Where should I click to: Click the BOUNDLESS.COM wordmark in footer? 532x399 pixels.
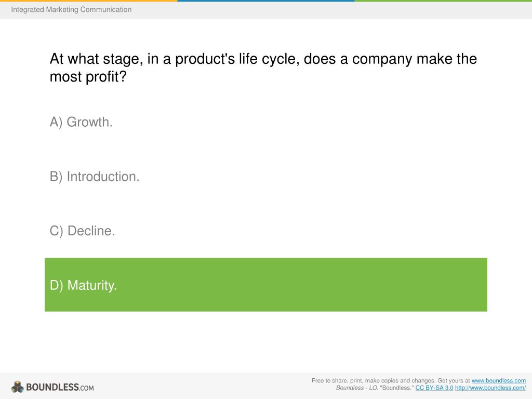coord(60,387)
